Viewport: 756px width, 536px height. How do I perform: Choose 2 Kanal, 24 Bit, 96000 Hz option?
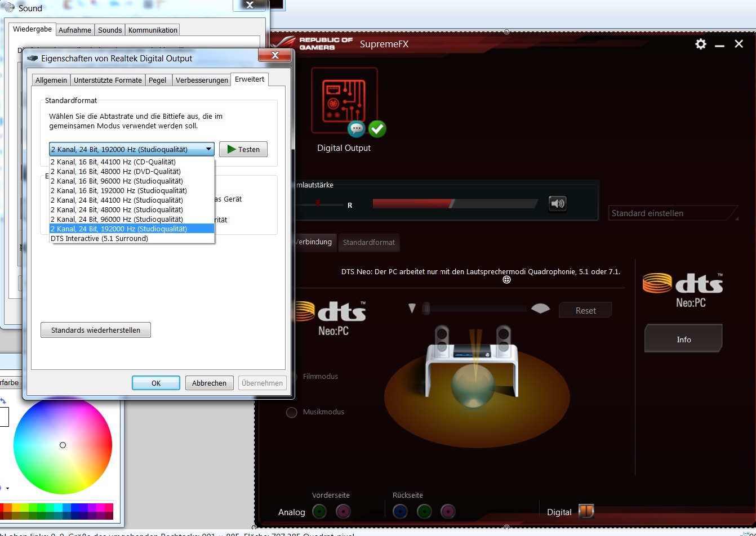point(132,219)
